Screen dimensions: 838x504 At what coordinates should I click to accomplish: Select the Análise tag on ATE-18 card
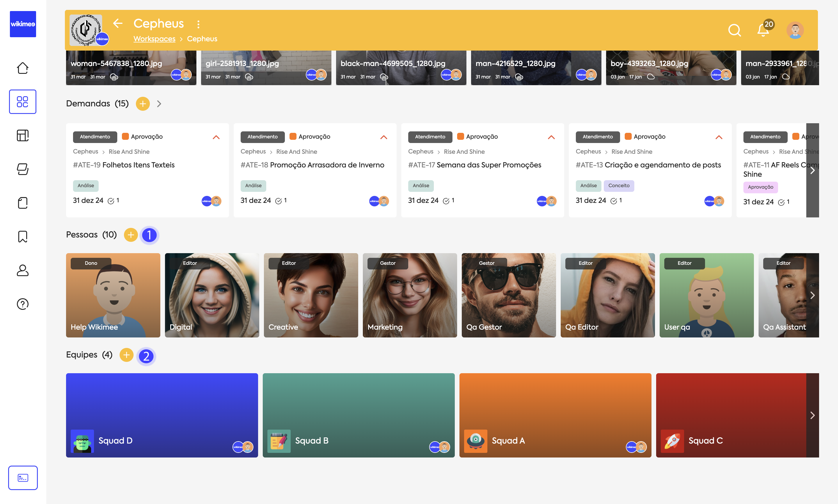(253, 185)
